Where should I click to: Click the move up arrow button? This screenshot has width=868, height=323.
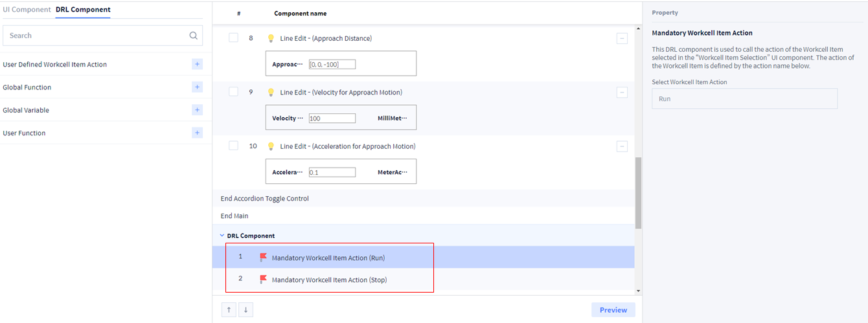(229, 310)
